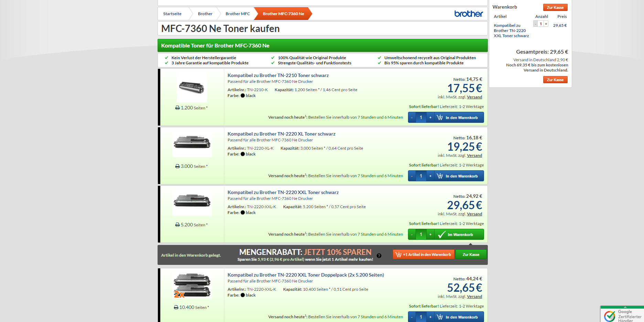Open Versand link under 17,55 € price
Screen dimensions: 644x322
[474, 97]
